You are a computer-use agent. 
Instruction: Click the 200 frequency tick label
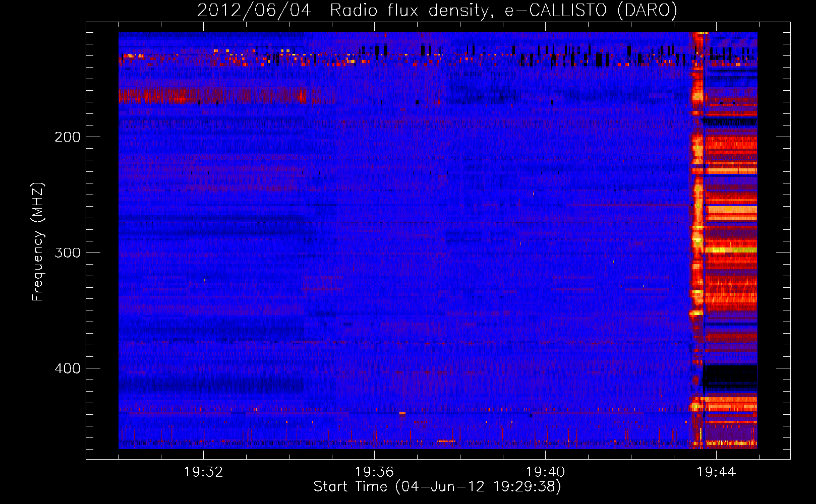[x=68, y=137]
